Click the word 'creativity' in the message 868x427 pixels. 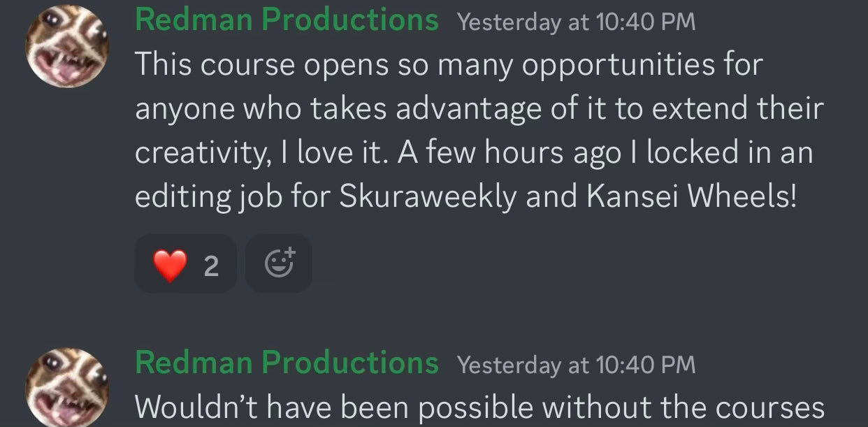[x=199, y=153]
